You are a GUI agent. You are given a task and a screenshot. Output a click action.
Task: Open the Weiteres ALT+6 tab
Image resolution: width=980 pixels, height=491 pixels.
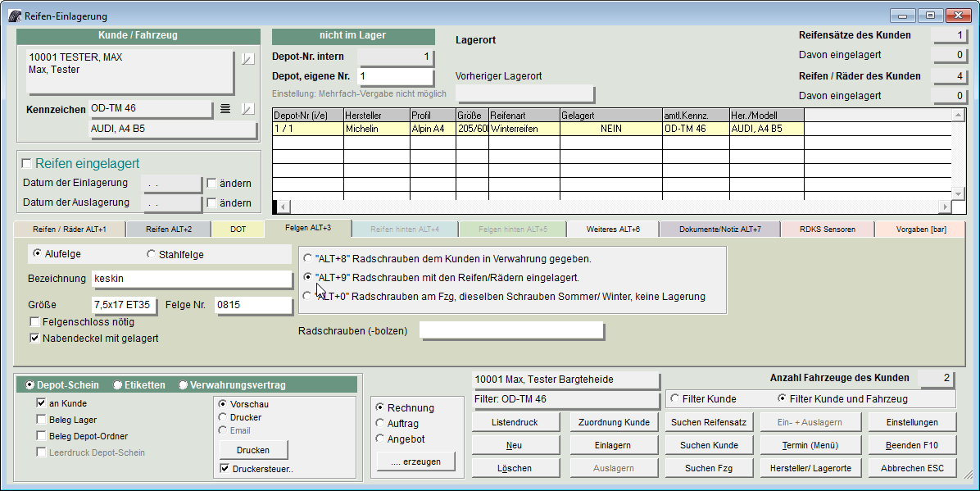(x=613, y=230)
